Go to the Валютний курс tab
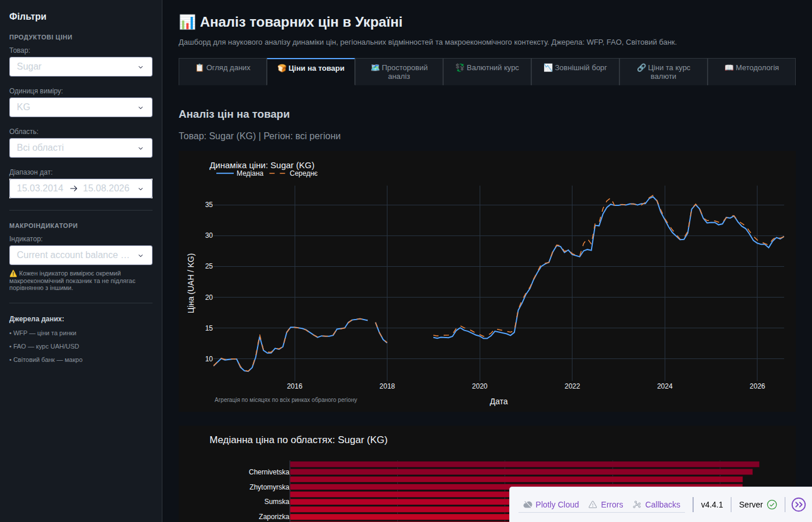The image size is (812, 522). [x=487, y=72]
